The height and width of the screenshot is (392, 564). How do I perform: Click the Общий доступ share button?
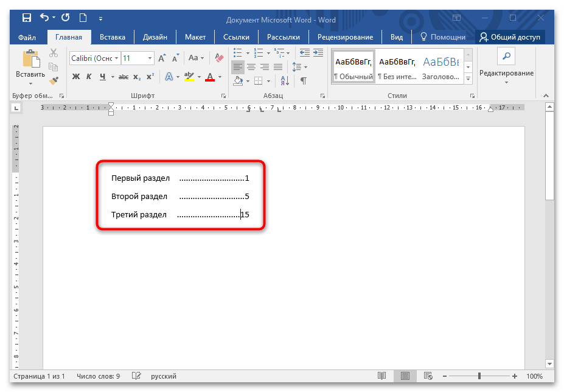pos(510,37)
